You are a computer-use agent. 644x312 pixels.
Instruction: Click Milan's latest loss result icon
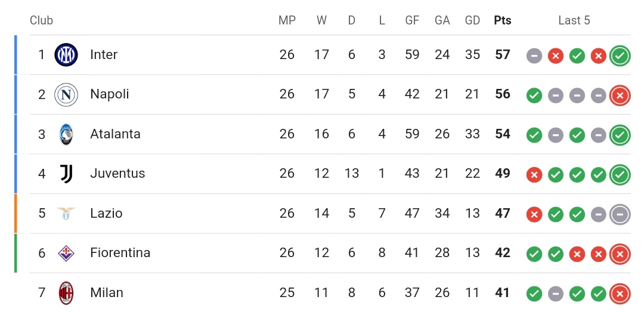[620, 294]
